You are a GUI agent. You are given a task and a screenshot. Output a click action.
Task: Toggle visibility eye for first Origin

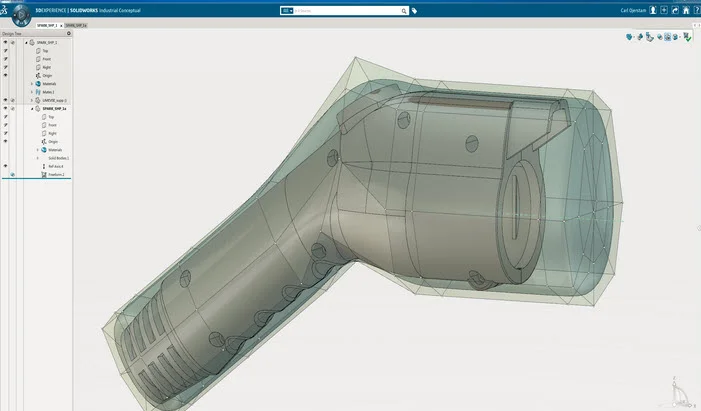(x=6, y=75)
